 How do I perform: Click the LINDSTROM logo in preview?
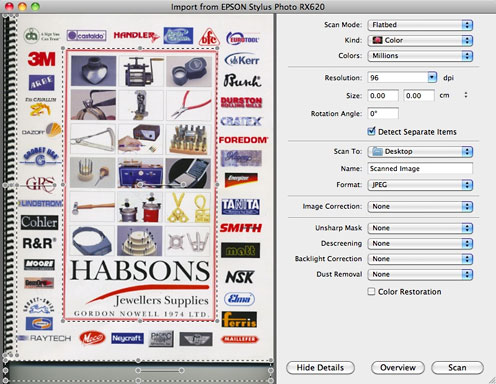coord(41,203)
